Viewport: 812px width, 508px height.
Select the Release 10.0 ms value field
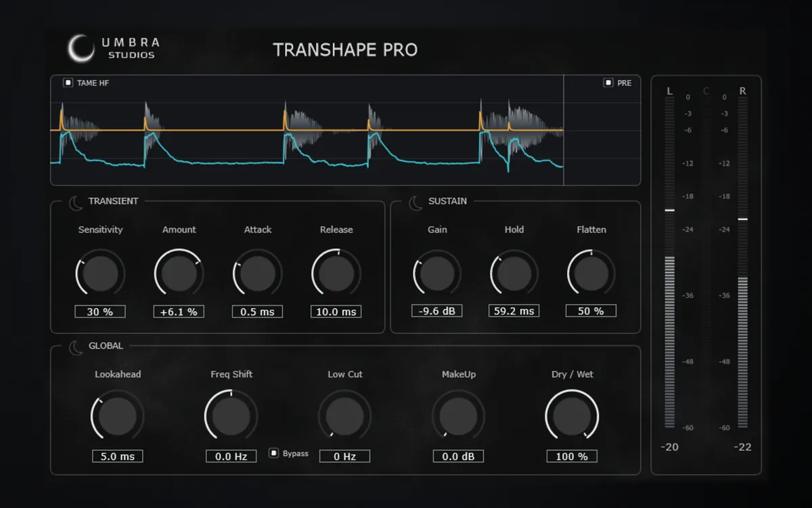point(336,312)
